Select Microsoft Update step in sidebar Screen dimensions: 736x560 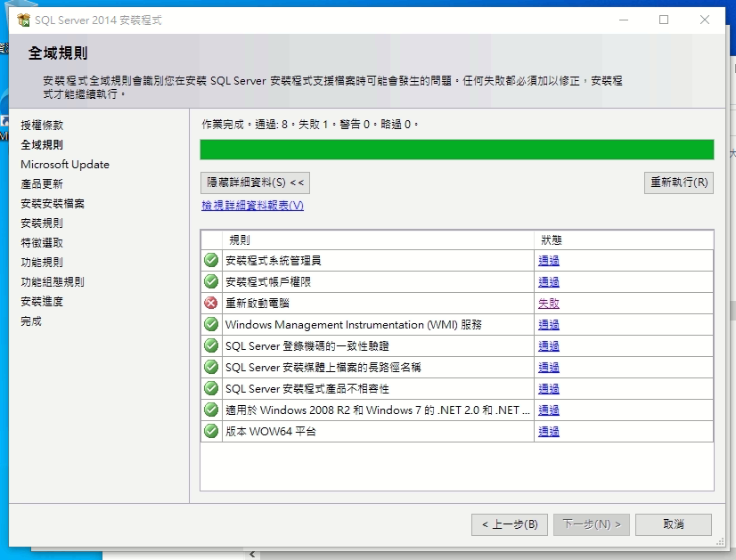click(x=65, y=165)
